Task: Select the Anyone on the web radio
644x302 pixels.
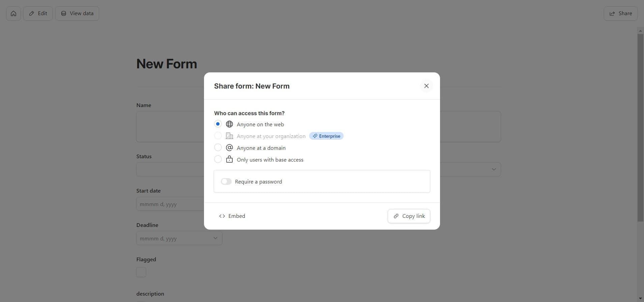Action: click(218, 124)
